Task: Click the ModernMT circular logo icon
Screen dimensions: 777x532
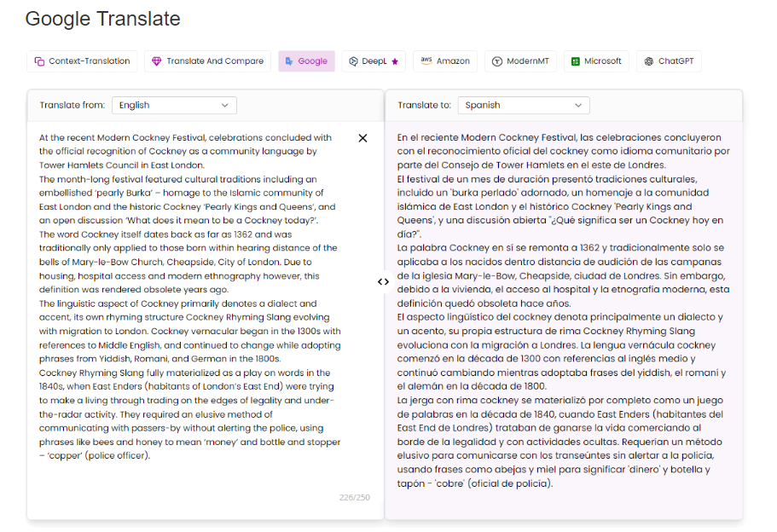Action: [x=497, y=61]
